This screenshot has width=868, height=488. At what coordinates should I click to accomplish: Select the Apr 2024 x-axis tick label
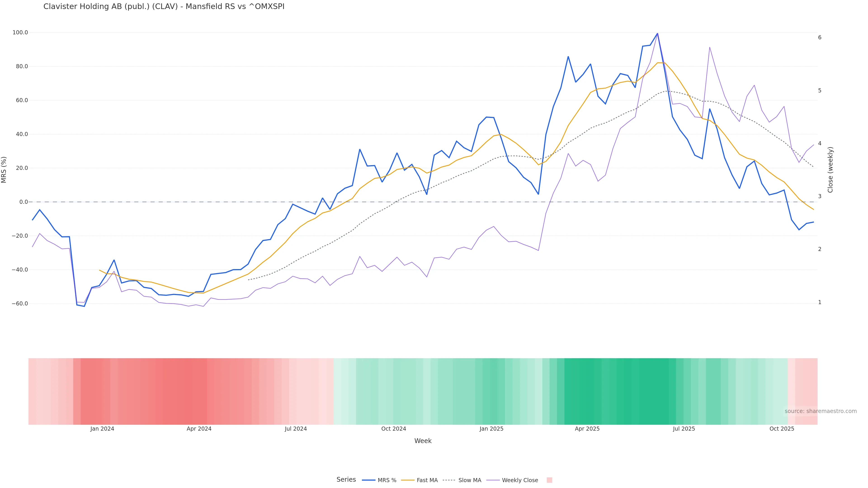(199, 429)
